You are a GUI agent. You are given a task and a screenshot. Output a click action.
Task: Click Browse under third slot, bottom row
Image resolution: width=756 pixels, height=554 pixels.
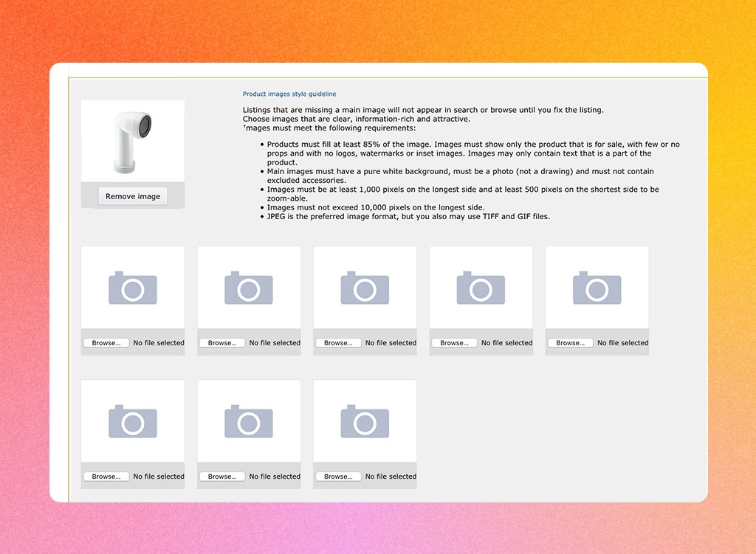338,477
